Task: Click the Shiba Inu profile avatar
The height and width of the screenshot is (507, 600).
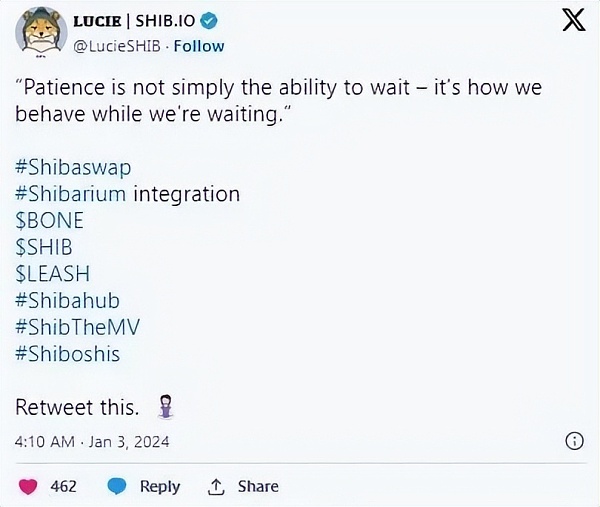Action: 40,33
